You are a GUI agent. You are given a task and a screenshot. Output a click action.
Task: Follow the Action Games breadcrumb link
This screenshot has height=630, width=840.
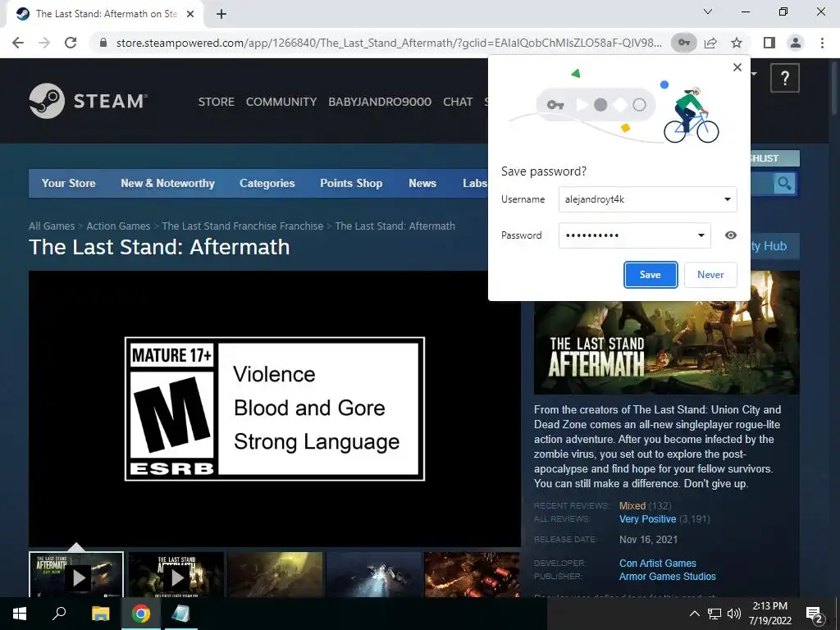(x=118, y=226)
